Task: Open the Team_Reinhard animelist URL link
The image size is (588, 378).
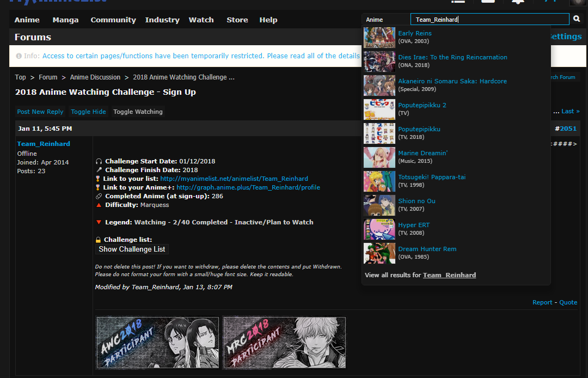Action: tap(234, 179)
